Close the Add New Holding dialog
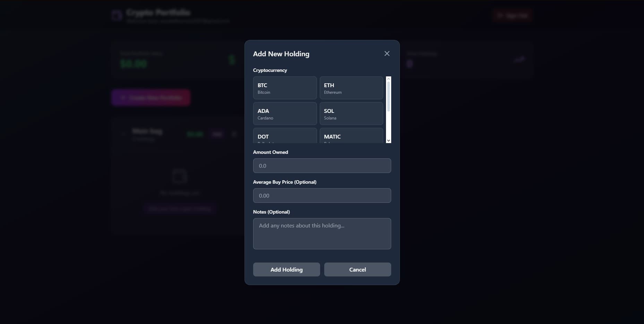The height and width of the screenshot is (324, 644). tap(387, 53)
